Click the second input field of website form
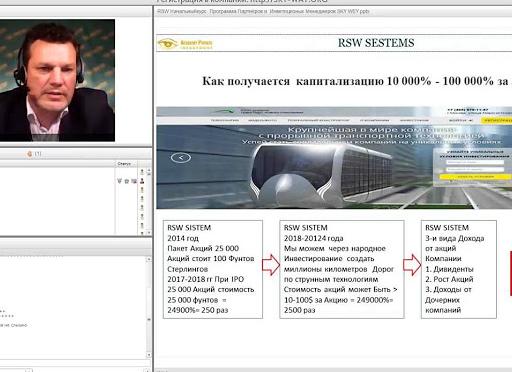 [475, 169]
